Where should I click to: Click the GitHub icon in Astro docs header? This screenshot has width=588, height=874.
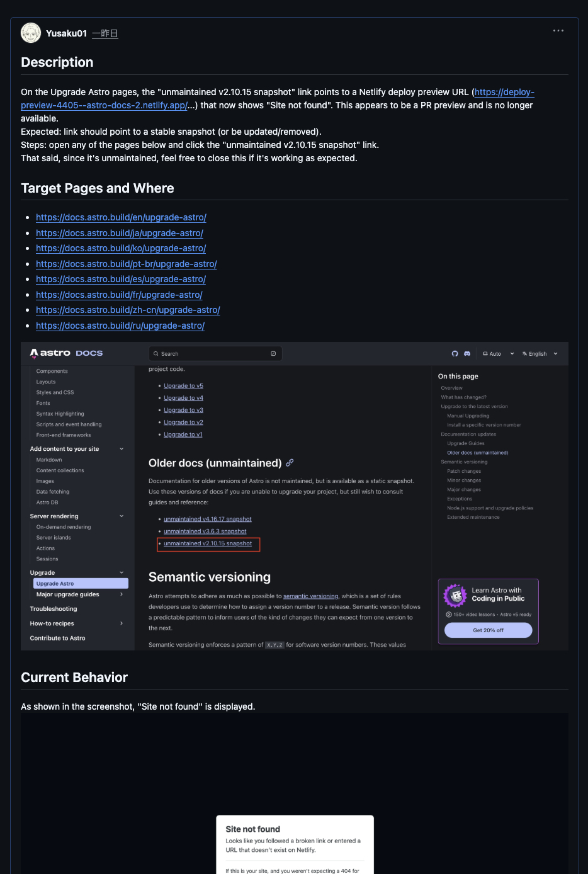(x=455, y=354)
